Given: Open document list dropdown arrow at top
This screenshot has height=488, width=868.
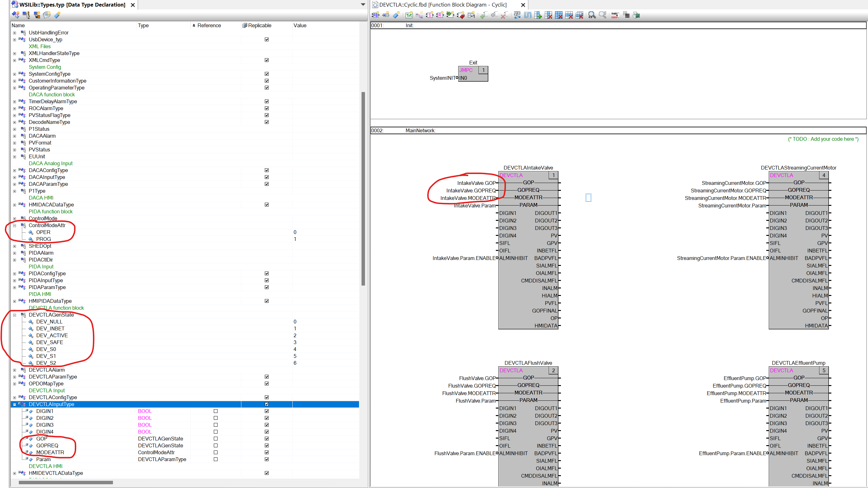Looking at the screenshot, I should pyautogui.click(x=363, y=5).
